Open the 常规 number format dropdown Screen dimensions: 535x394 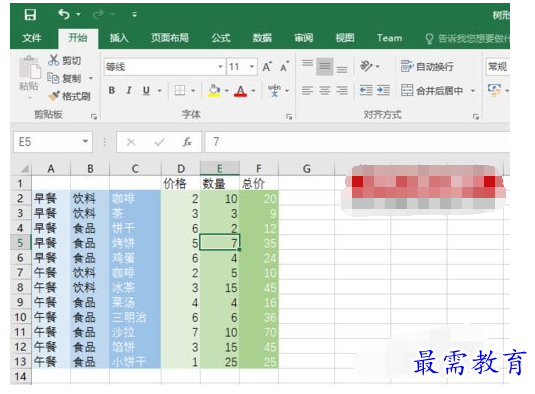[x=498, y=67]
